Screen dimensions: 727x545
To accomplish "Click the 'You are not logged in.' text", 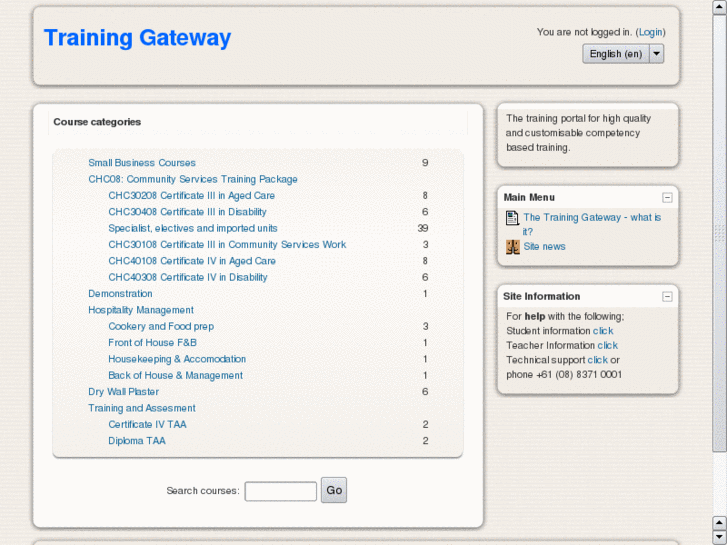I will pos(584,32).
